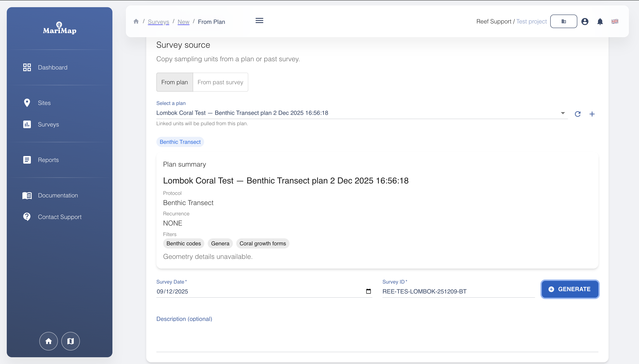The height and width of the screenshot is (364, 639).
Task: Click the home breadcrumb icon
Action: coord(136,22)
